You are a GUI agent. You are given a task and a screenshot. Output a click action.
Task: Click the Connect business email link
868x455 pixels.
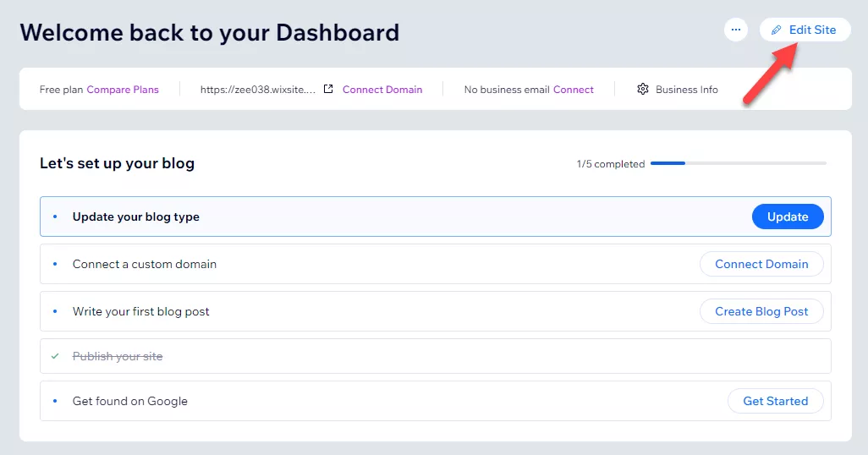click(x=574, y=89)
